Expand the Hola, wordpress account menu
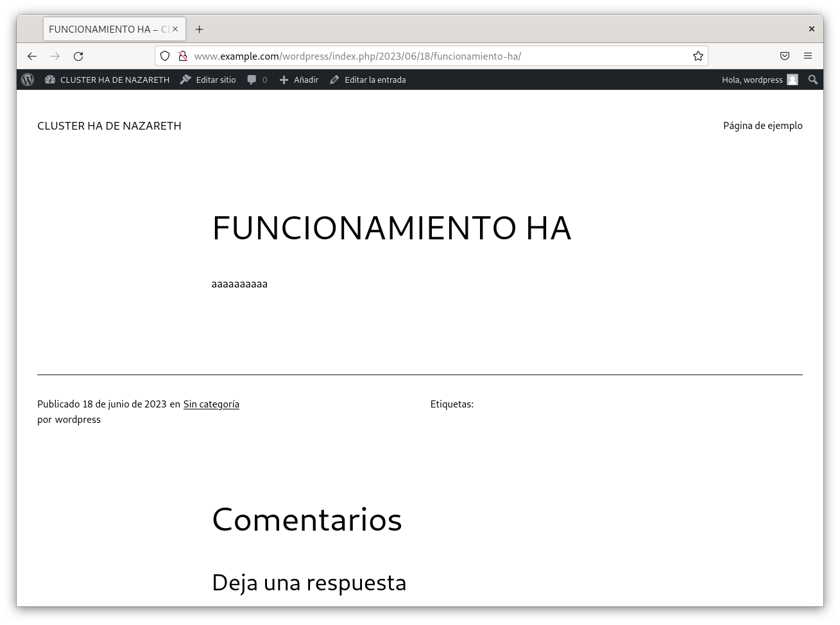840x625 pixels. coord(759,80)
